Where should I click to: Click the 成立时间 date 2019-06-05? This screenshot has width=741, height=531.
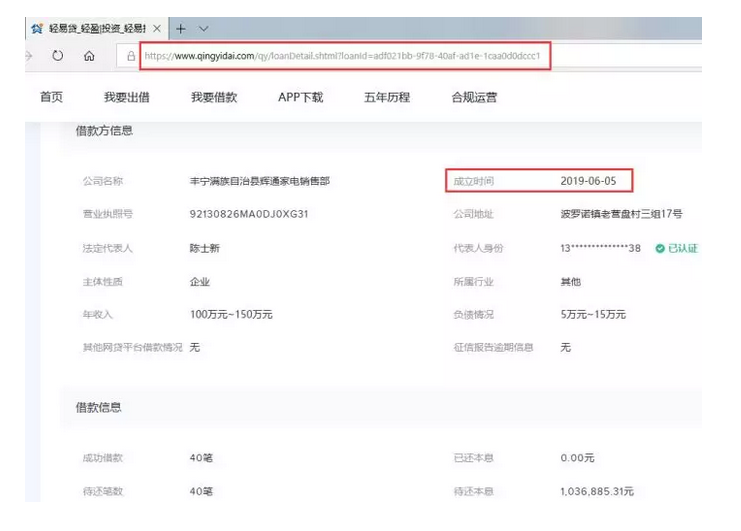(588, 181)
